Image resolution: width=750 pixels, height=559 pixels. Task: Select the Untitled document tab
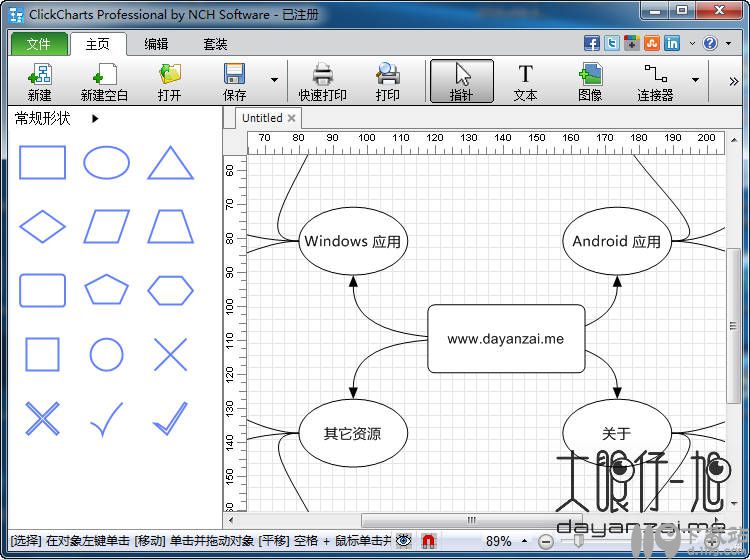262,118
